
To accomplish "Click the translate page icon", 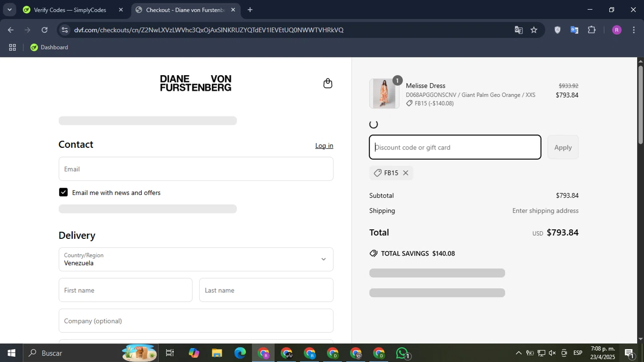I will click(x=519, y=30).
